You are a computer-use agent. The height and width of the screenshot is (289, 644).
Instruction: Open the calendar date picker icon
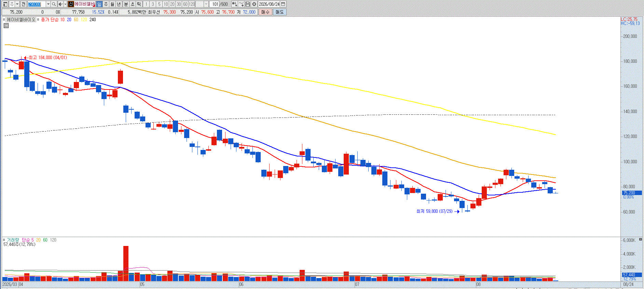coord(283,4)
